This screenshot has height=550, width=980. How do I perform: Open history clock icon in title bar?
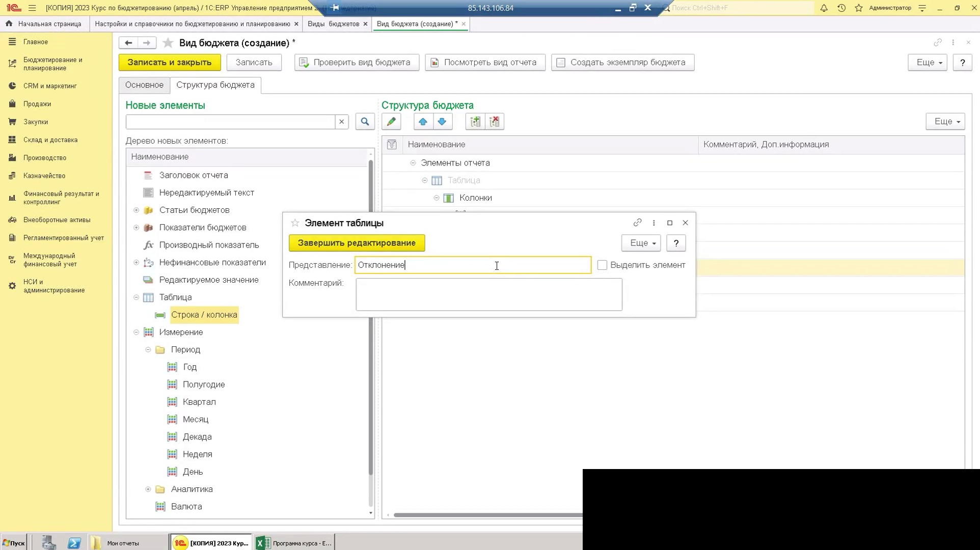pos(841,8)
